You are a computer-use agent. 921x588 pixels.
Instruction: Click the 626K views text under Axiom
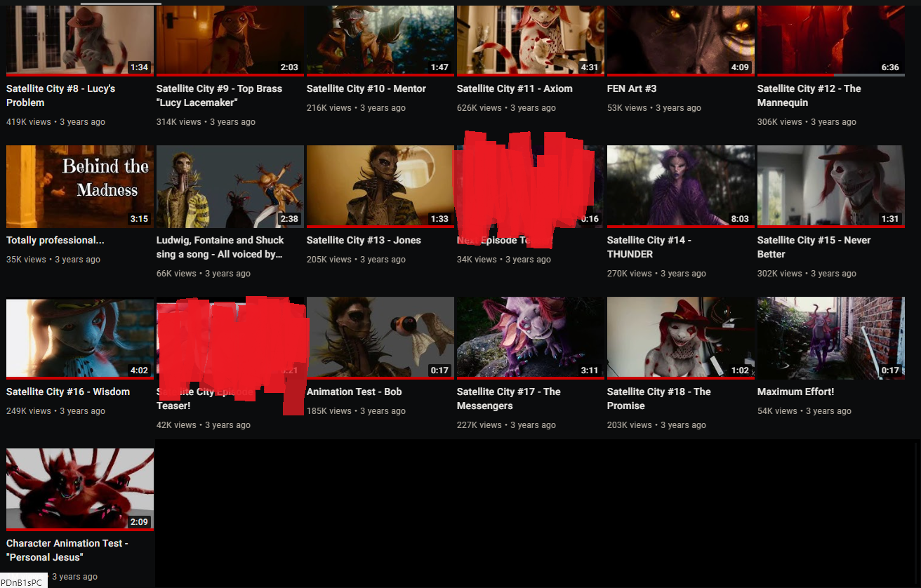click(479, 108)
